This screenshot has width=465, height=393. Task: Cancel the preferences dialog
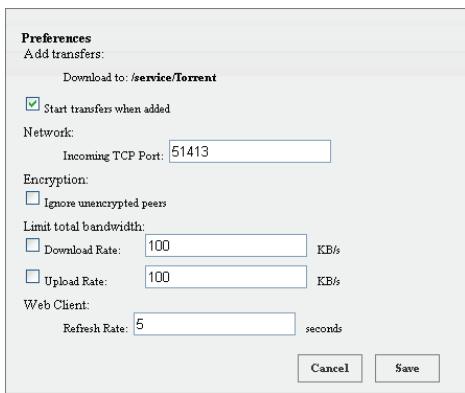click(x=330, y=368)
